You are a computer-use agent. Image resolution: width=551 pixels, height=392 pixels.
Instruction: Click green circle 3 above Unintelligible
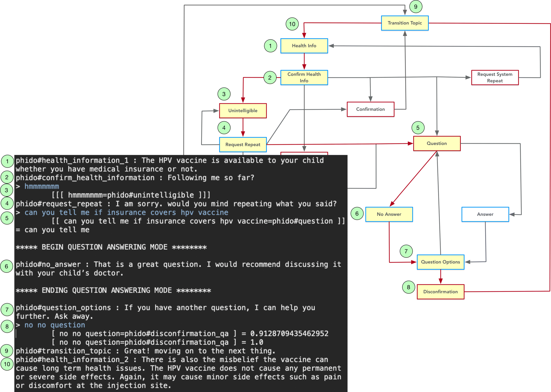[x=224, y=94]
